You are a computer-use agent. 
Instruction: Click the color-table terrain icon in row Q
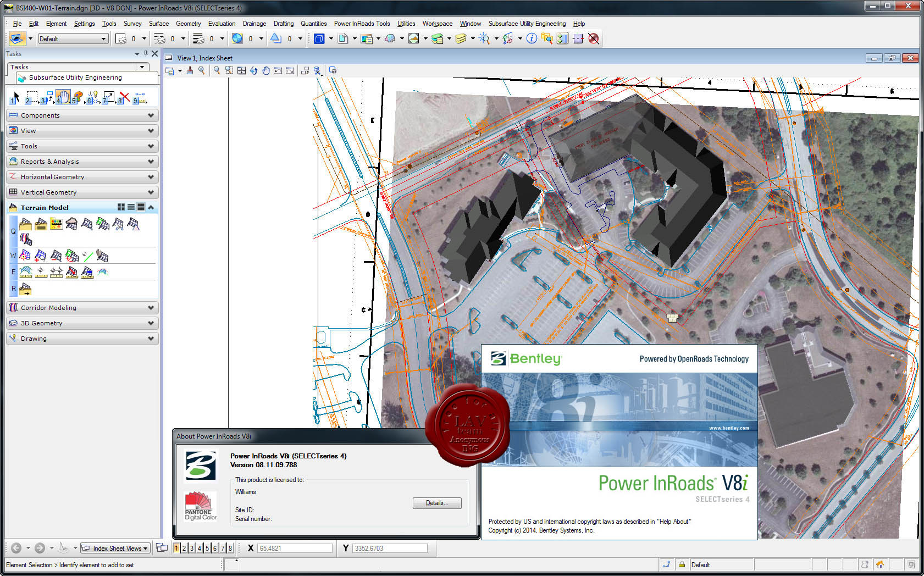coord(56,224)
